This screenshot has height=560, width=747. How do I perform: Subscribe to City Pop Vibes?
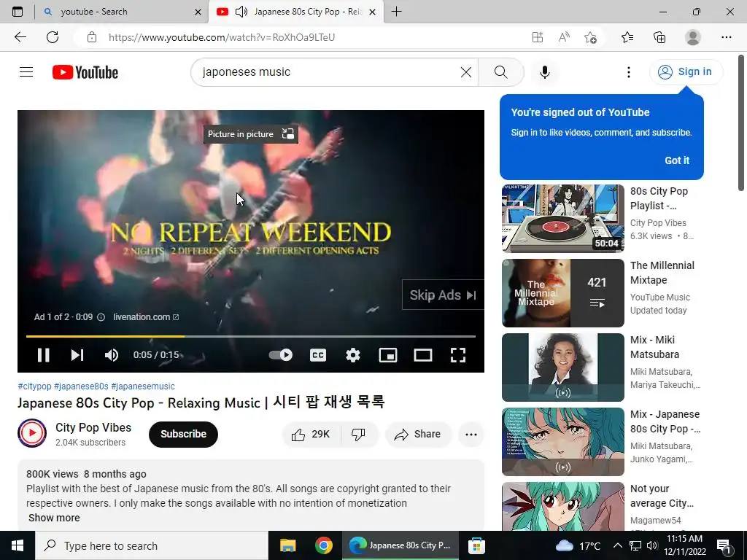pyautogui.click(x=183, y=435)
